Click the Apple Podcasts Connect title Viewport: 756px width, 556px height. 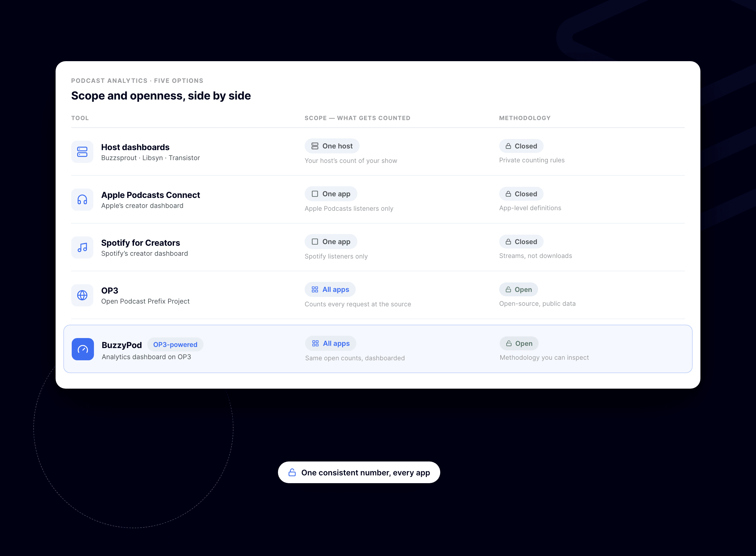point(150,195)
